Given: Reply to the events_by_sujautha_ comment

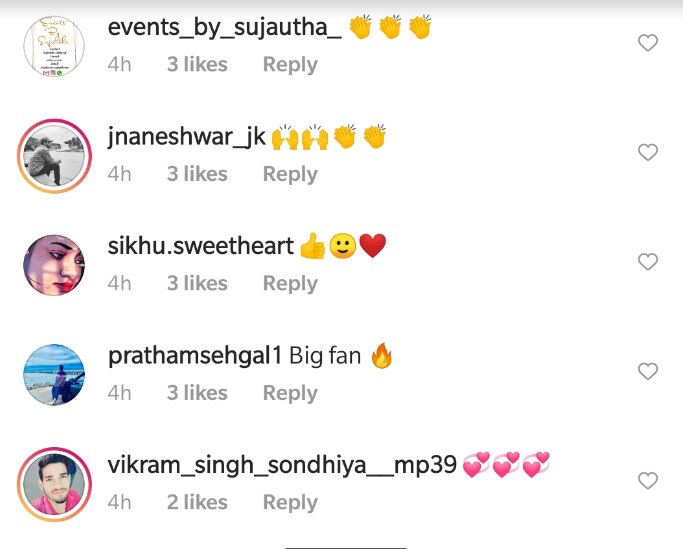Looking at the screenshot, I should [x=290, y=65].
